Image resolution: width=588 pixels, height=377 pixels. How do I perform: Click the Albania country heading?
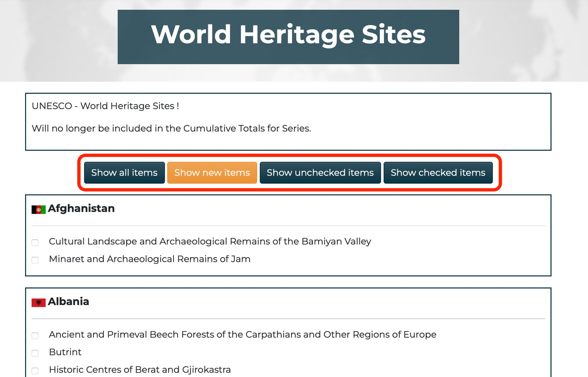68,301
